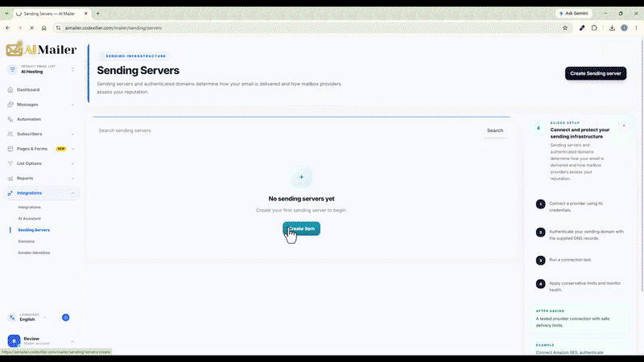Click step 4 'Apply conservative limits' text
This screenshot has width=644, height=362.
(585, 286)
